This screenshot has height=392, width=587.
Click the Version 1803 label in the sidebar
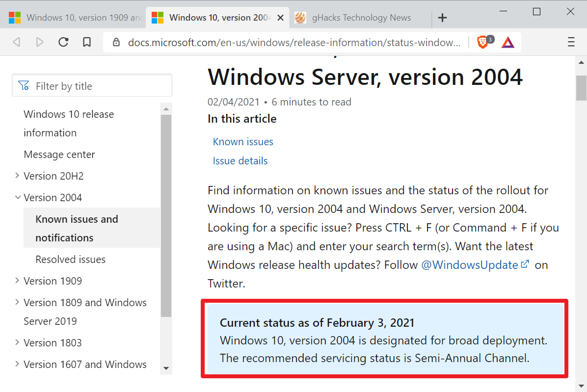(x=53, y=342)
